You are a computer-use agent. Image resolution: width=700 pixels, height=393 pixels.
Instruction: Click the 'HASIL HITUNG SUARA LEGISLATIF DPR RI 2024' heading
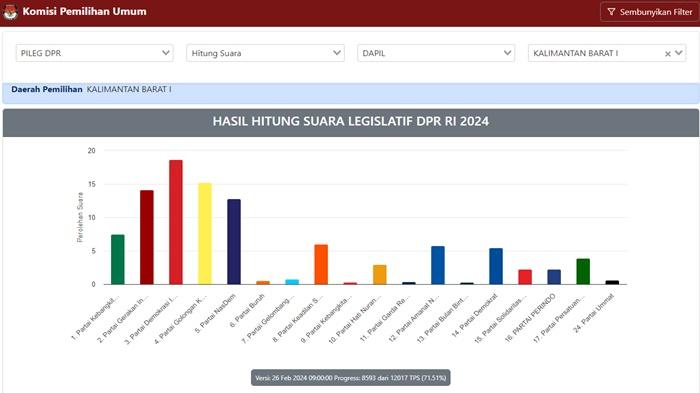click(x=350, y=121)
